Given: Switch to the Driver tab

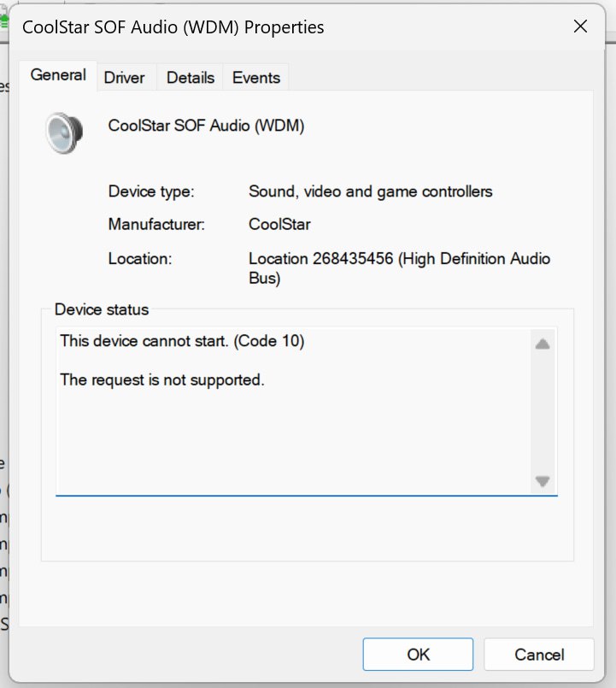Looking at the screenshot, I should [124, 78].
